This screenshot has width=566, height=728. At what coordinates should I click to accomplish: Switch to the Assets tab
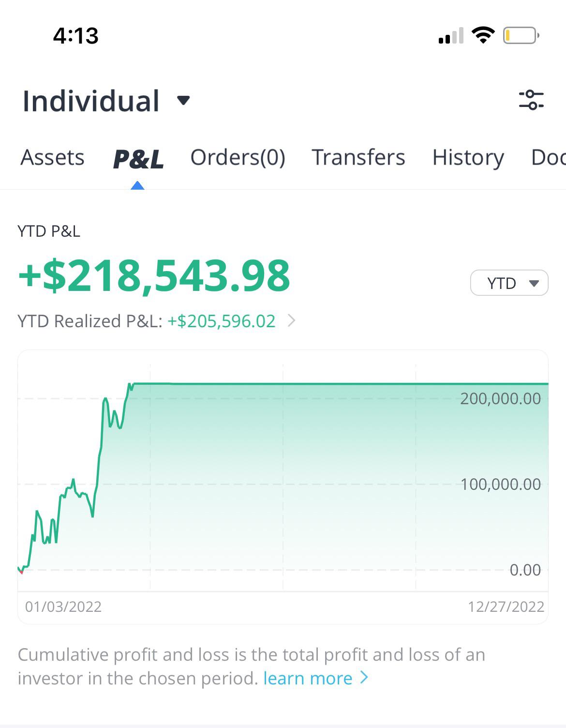(x=52, y=158)
